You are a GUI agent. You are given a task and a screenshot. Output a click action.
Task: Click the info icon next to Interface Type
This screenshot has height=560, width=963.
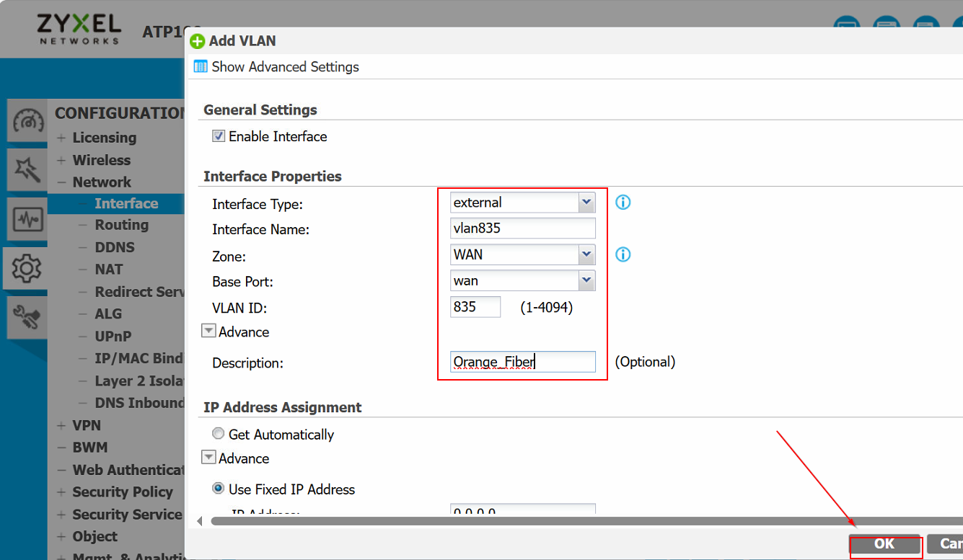tap(622, 203)
